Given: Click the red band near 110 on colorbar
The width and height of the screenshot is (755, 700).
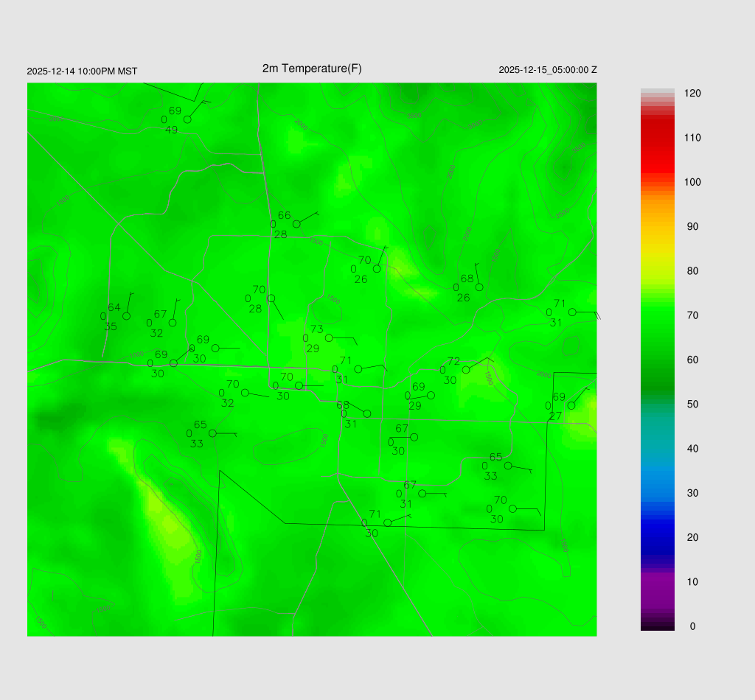Looking at the screenshot, I should point(657,139).
